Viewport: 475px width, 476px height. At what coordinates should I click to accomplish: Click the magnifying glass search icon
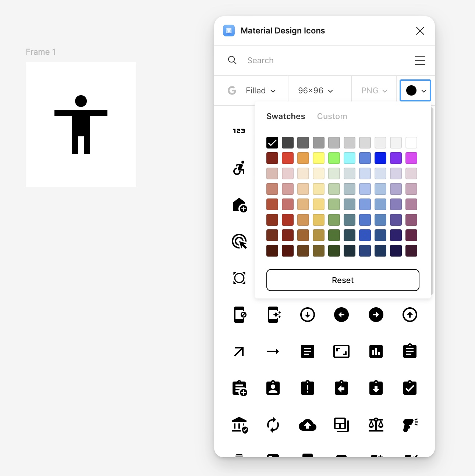tap(232, 60)
